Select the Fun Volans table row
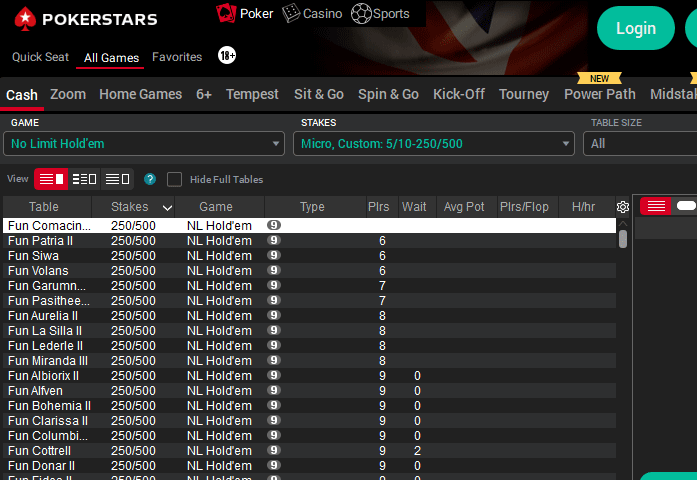 [309, 271]
